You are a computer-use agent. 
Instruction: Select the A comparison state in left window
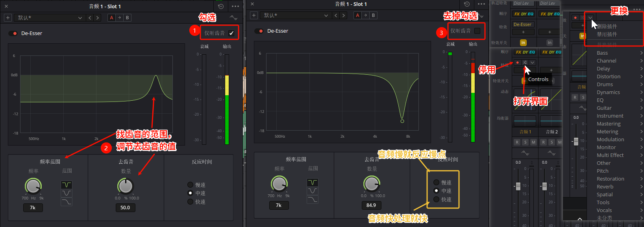111,18
